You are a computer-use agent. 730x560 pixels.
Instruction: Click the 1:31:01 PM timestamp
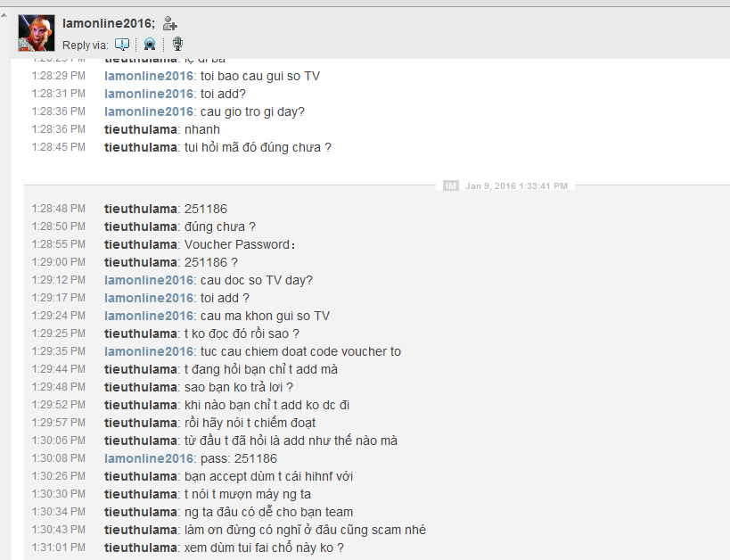tap(59, 548)
